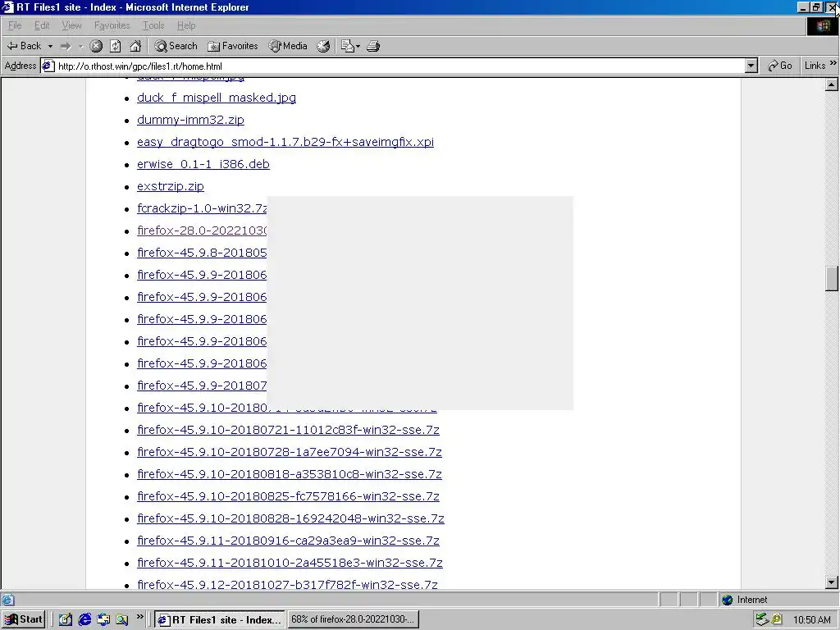This screenshot has height=630, width=840.
Task: Click the fourth quick launch icon
Action: coord(122,620)
